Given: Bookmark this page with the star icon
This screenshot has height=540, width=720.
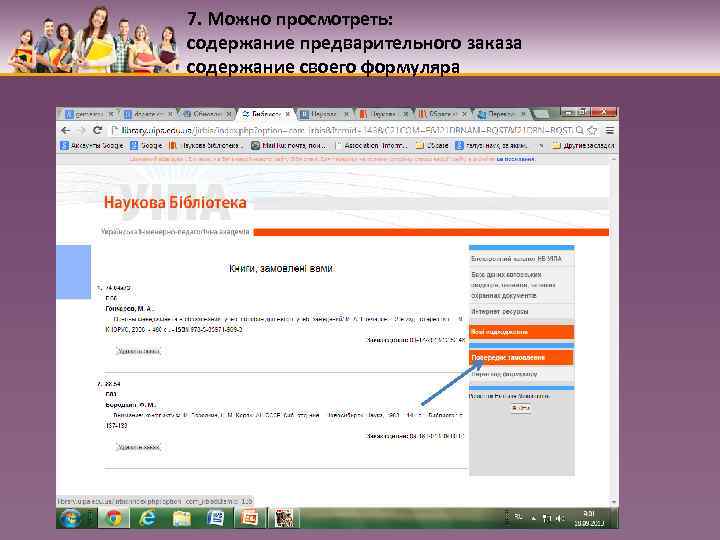Looking at the screenshot, I should [x=593, y=130].
